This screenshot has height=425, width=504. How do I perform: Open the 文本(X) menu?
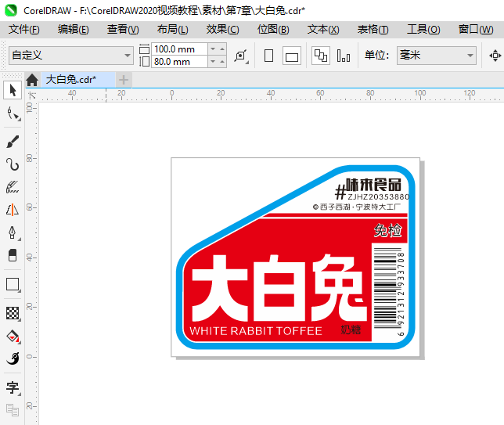pyautogui.click(x=323, y=30)
